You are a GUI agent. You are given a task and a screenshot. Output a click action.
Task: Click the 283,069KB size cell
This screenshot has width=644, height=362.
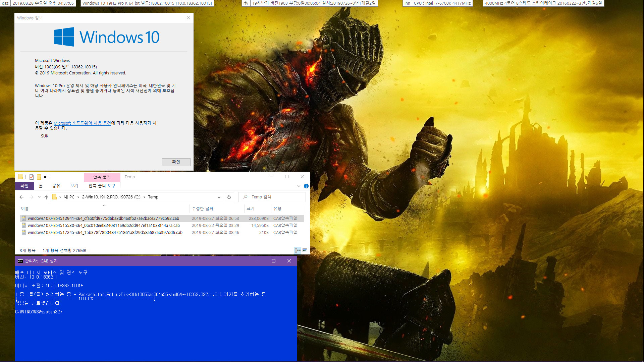(259, 219)
